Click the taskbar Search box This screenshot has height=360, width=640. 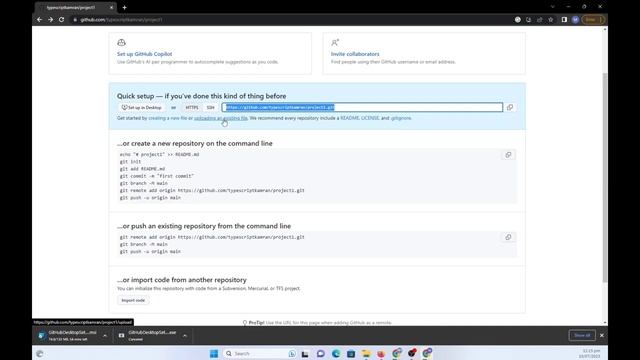click(260, 353)
